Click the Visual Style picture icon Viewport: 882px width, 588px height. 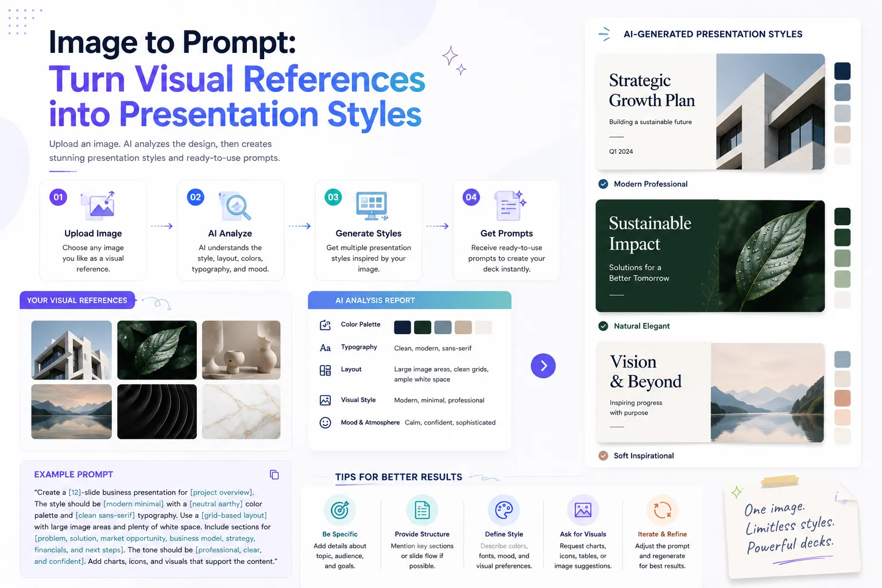pos(325,400)
